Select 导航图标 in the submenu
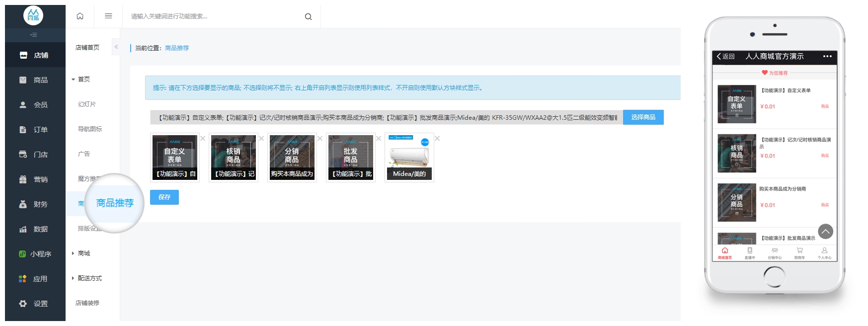 click(90, 129)
